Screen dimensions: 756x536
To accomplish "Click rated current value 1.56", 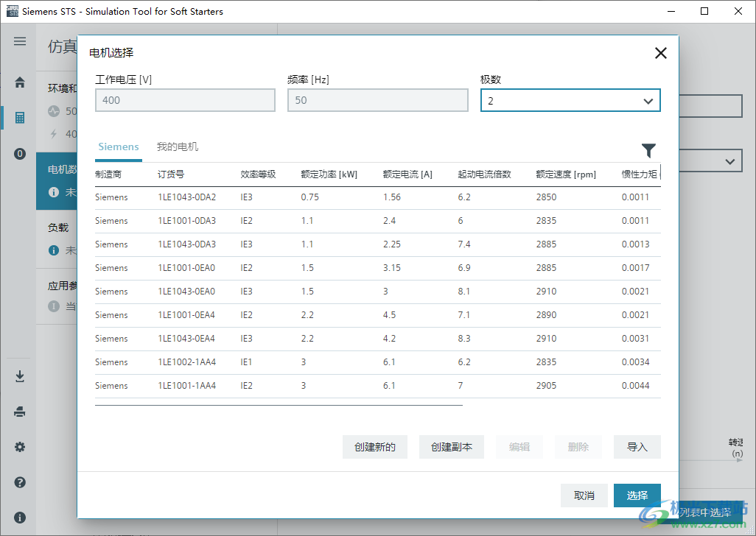I will pos(392,197).
